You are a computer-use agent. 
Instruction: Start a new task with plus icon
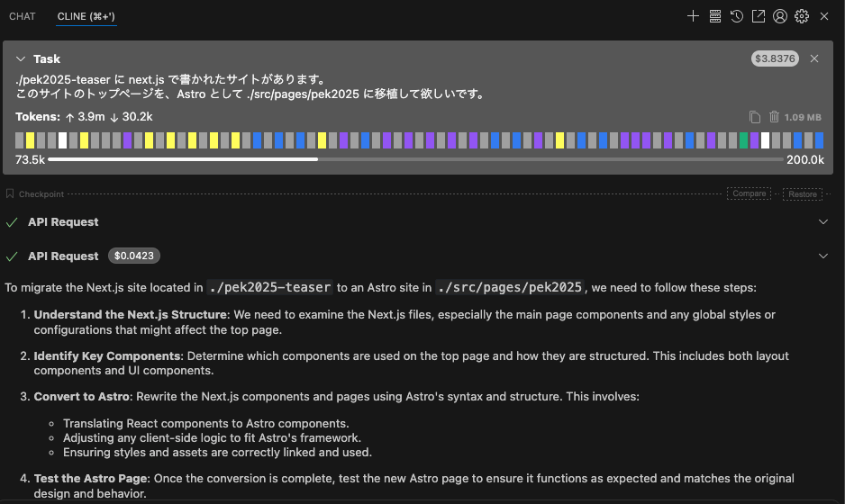pyautogui.click(x=693, y=16)
